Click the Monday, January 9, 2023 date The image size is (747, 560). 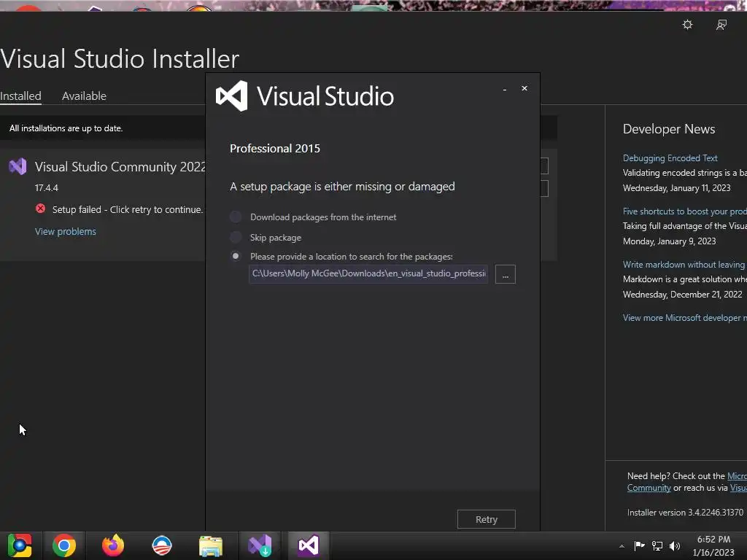(x=670, y=241)
